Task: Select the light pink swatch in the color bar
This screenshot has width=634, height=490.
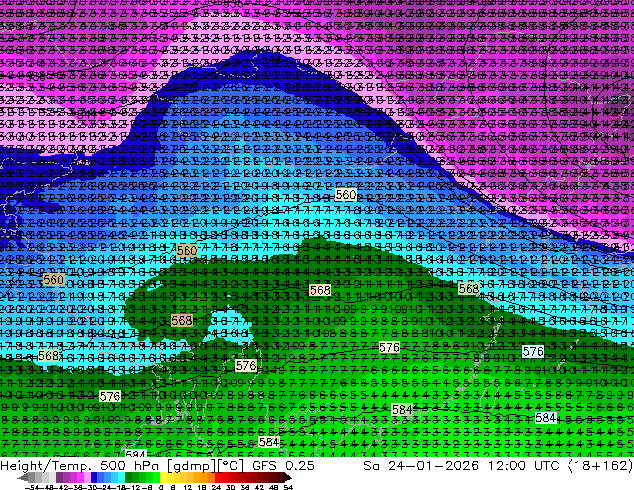Action: click(87, 477)
